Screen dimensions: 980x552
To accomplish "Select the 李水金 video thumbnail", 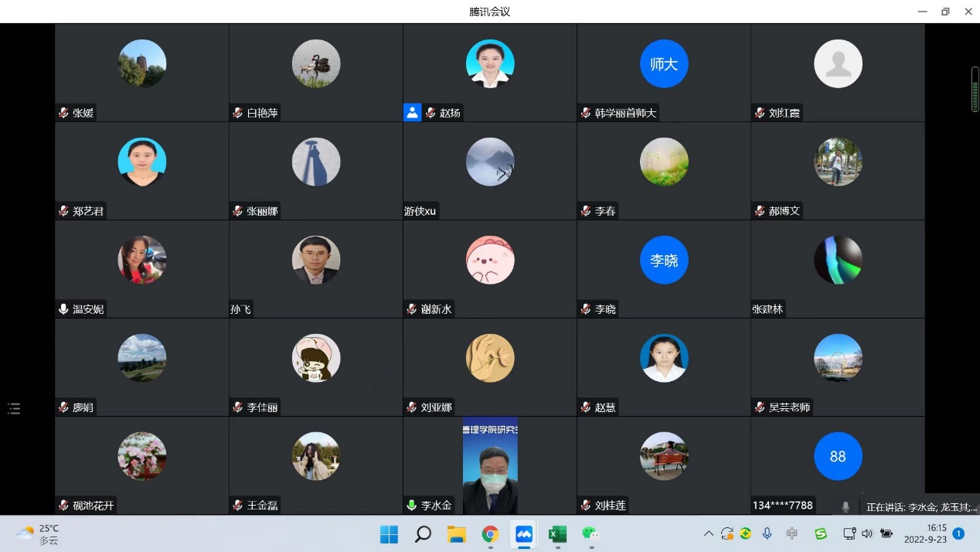I will (x=490, y=465).
